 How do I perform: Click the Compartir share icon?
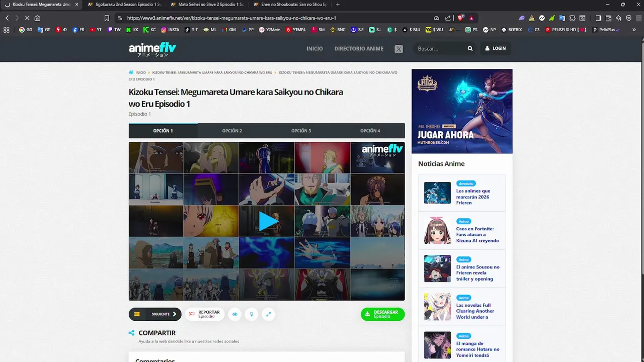[132, 333]
